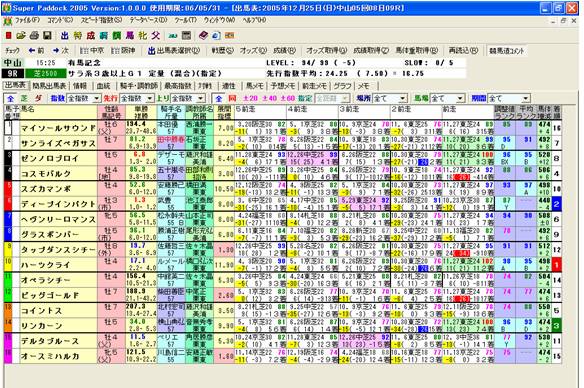Click the open folder toolbar icon
Viewport: 584px width, 388px height.
click(x=21, y=35)
